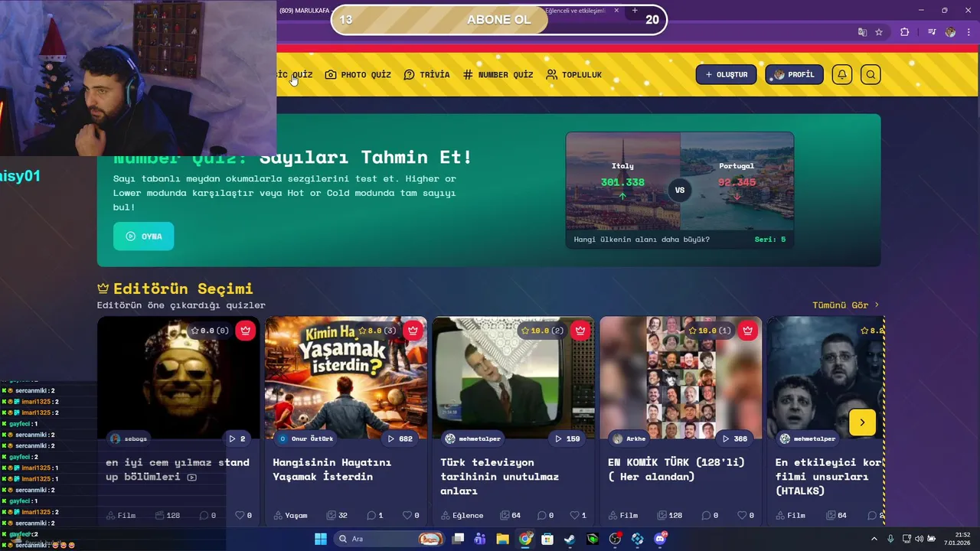Go to Trivia section

pyautogui.click(x=426, y=74)
